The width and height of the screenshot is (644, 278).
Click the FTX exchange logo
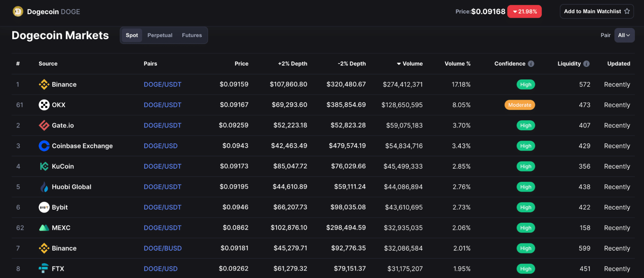click(x=43, y=268)
